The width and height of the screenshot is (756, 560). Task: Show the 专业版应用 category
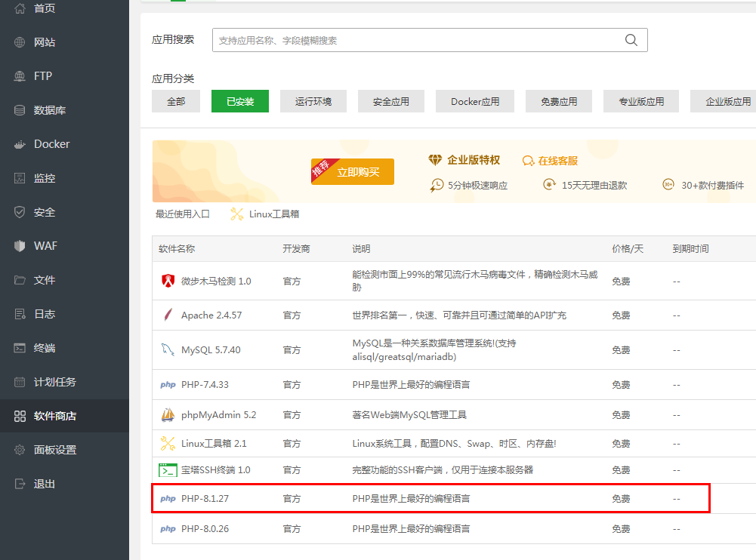641,101
